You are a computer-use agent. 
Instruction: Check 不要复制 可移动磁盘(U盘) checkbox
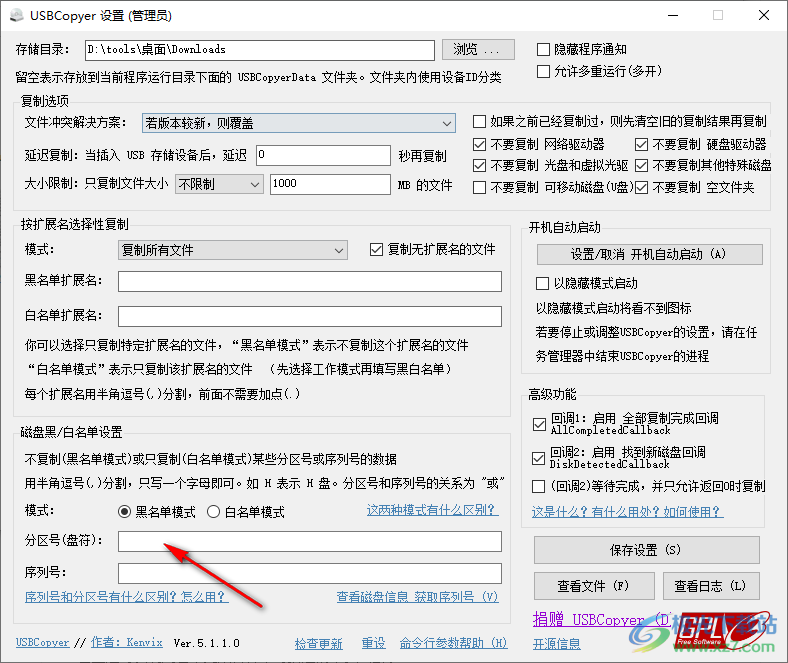coord(479,187)
